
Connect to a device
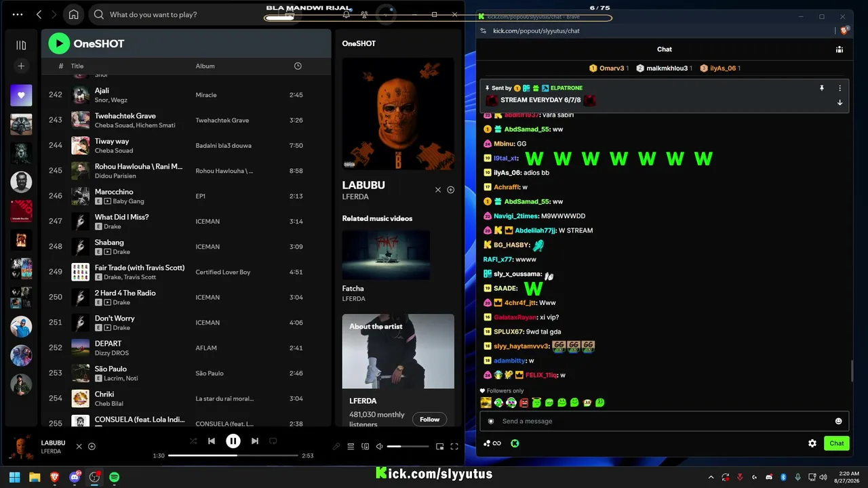click(x=366, y=446)
